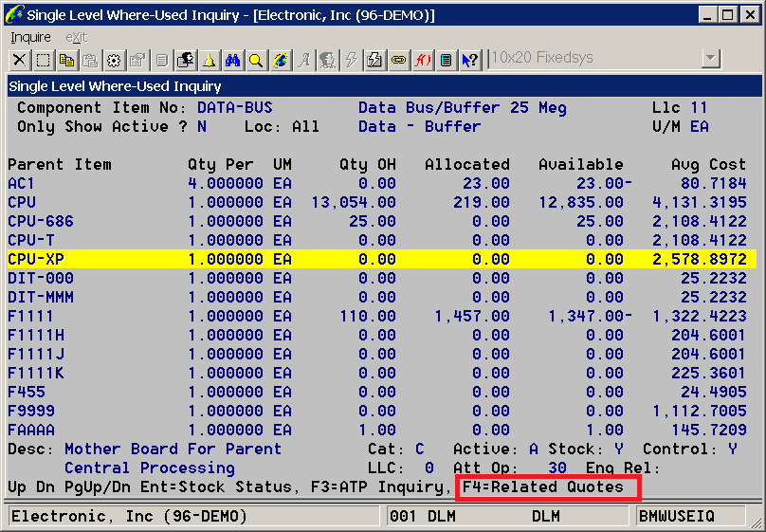Select the DIT-000 parent item

[x=41, y=278]
